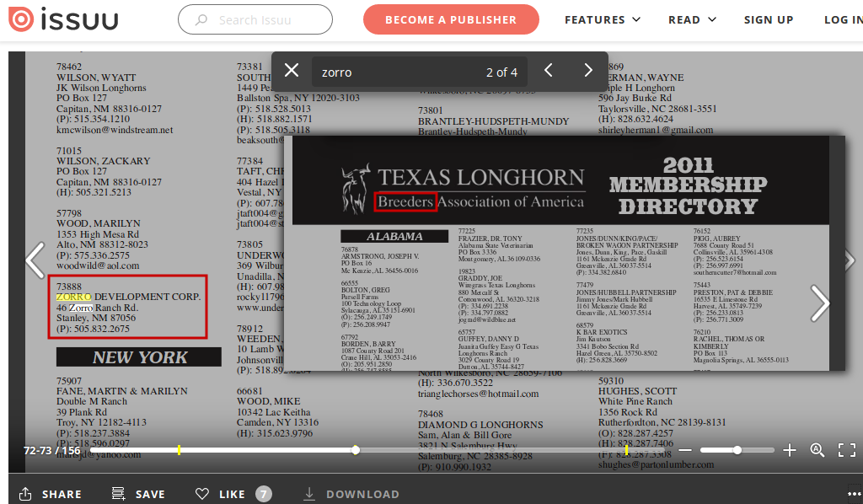
Task: Go to next search result
Action: point(588,71)
